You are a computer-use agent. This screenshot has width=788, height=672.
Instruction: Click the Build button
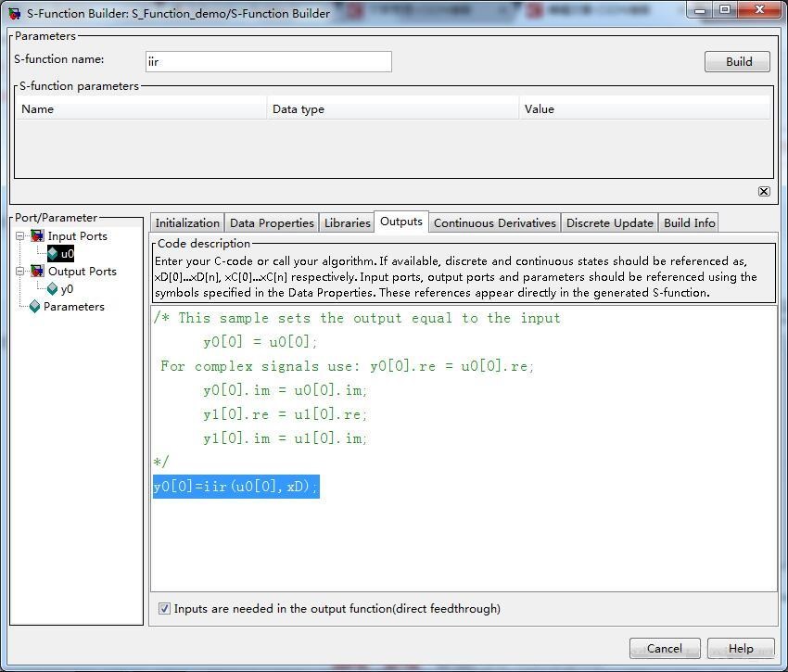click(737, 61)
